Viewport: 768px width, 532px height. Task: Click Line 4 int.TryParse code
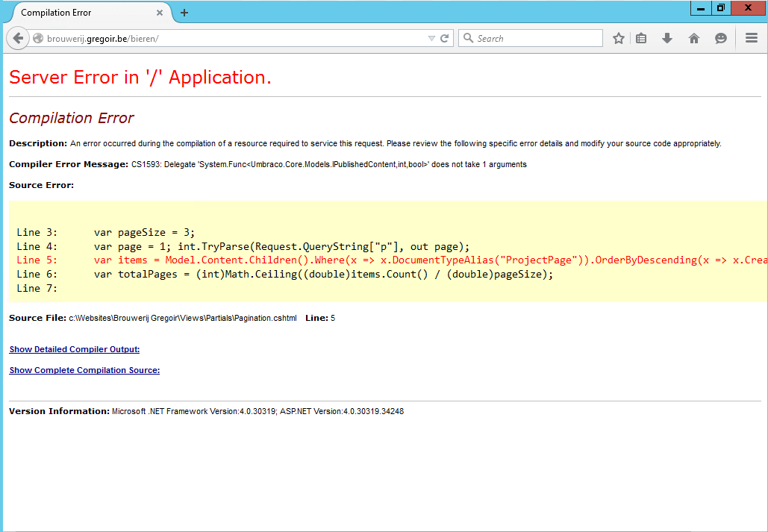pos(243,246)
